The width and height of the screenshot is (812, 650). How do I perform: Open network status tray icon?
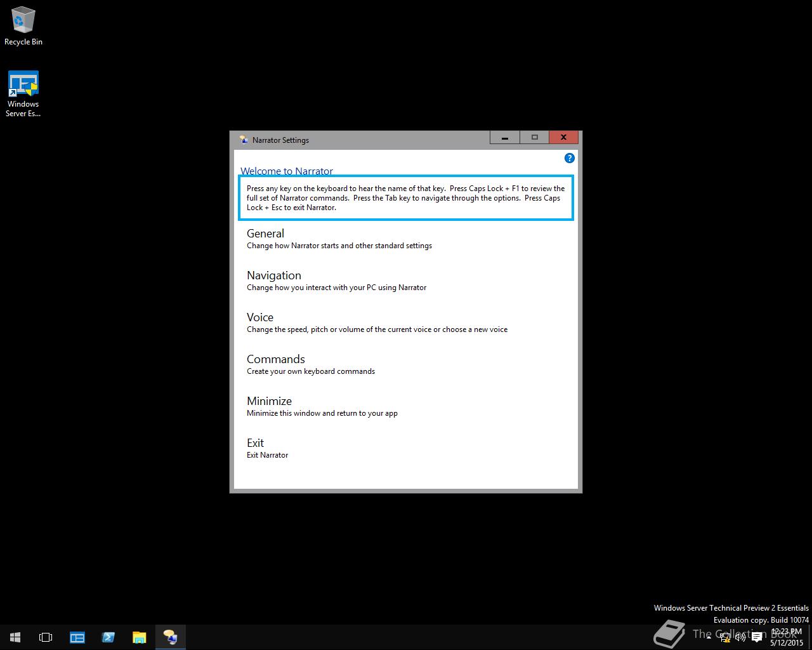coord(725,637)
